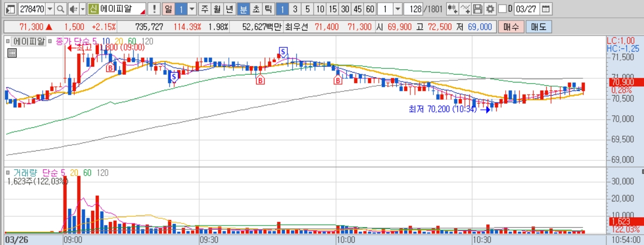Click the 52,627백만 trading value text

[x=263, y=27]
